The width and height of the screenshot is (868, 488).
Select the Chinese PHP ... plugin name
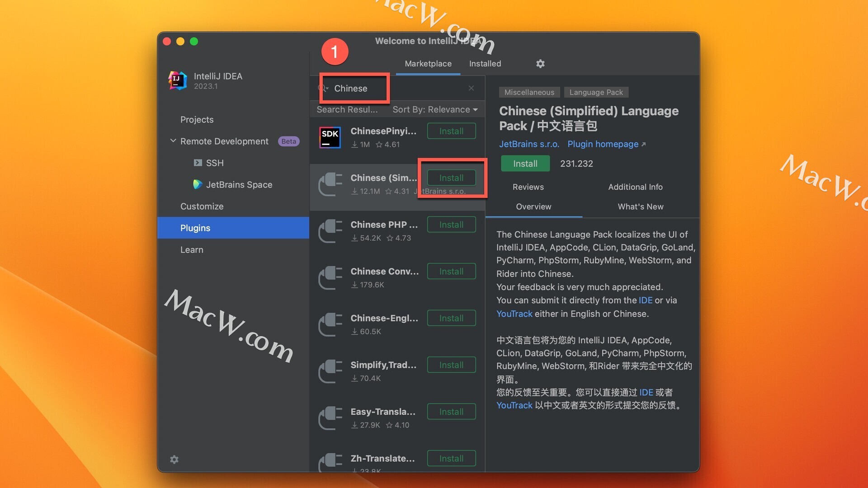[x=384, y=225]
